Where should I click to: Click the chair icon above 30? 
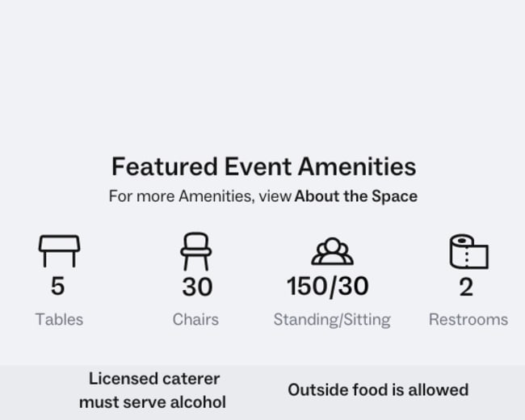pos(196,251)
